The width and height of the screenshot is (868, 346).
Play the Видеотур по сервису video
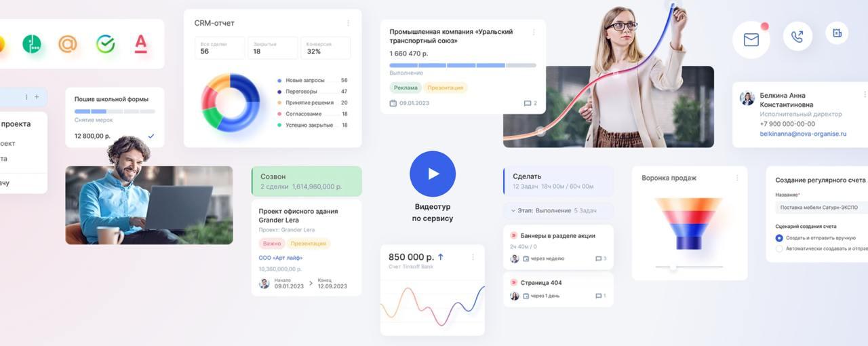[x=433, y=174]
